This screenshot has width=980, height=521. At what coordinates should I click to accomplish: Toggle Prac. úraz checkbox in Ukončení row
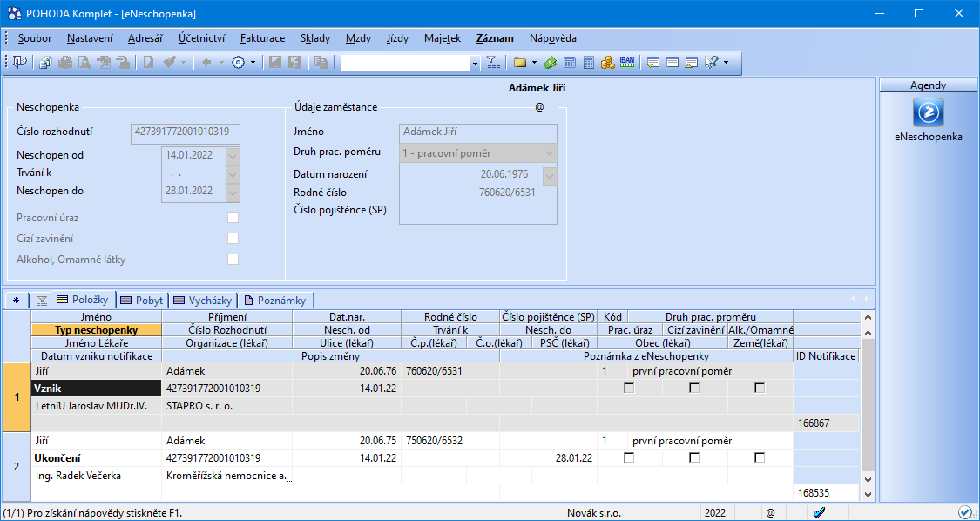pos(629,457)
